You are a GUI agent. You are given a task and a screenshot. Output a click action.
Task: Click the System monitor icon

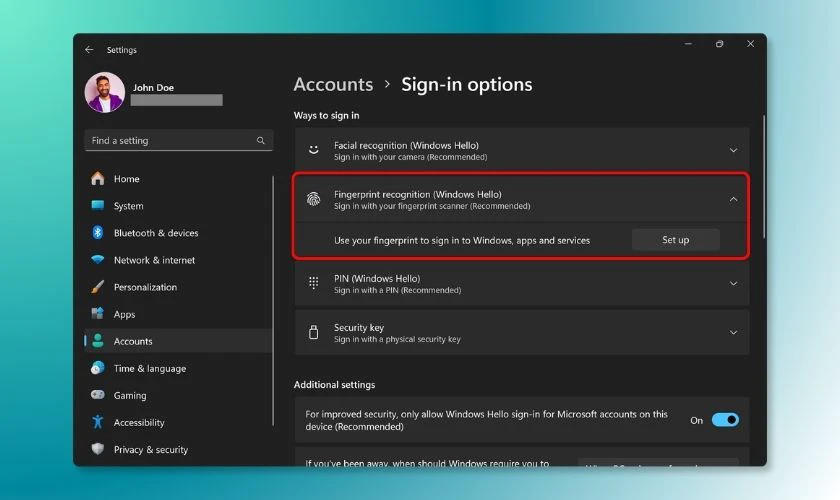(98, 205)
